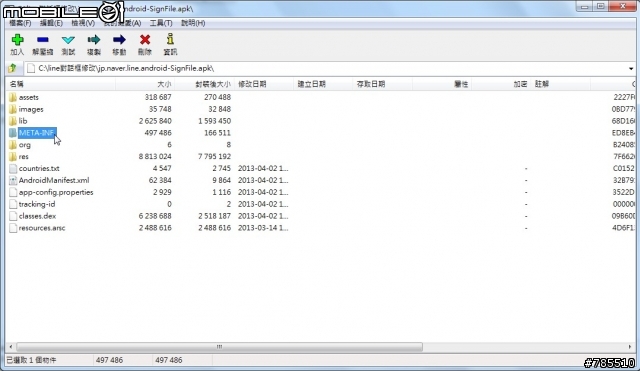The image size is (640, 371).
Task: Click the tracking-id file icon
Action: (x=13, y=204)
